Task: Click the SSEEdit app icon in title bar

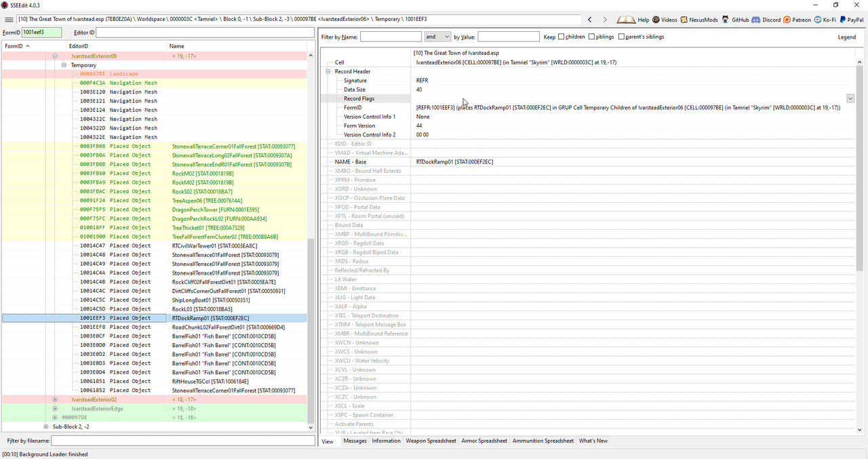Action: (x=5, y=5)
